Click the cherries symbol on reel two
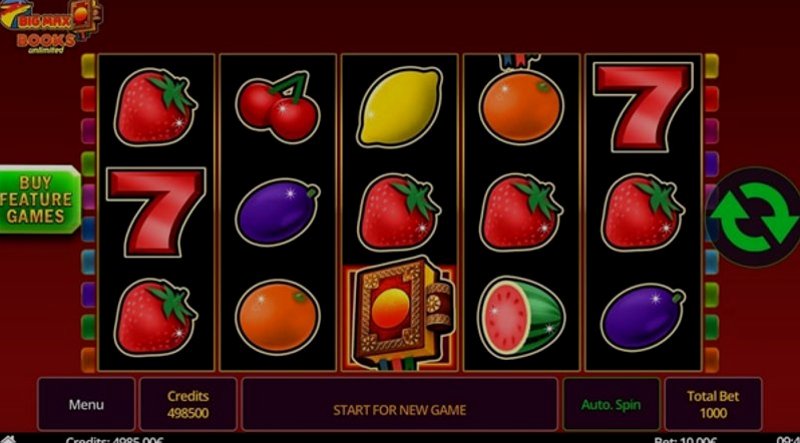 tap(278, 107)
